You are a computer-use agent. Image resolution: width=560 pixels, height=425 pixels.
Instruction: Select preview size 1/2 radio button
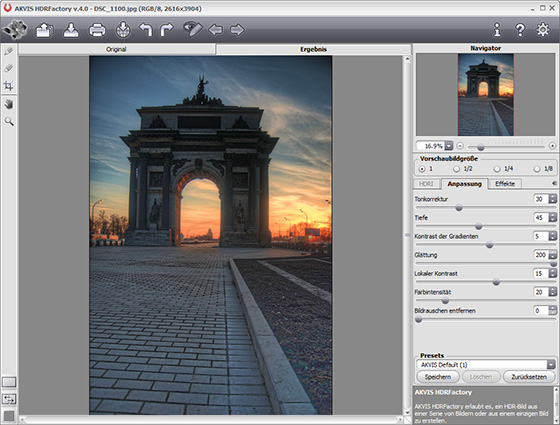tap(456, 169)
